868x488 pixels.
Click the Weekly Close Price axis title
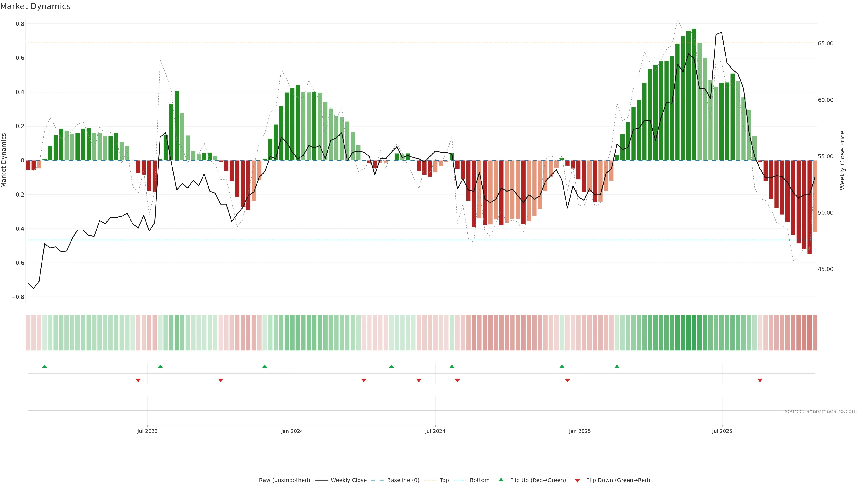[x=842, y=160]
